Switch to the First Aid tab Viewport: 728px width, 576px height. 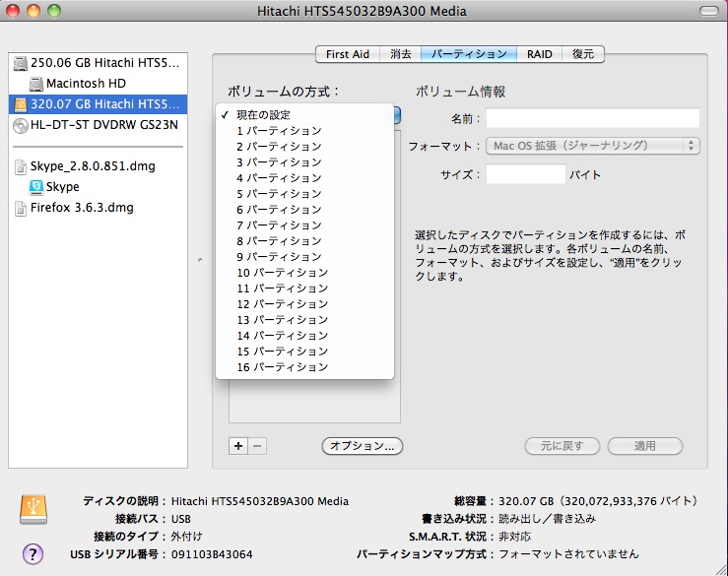[348, 54]
